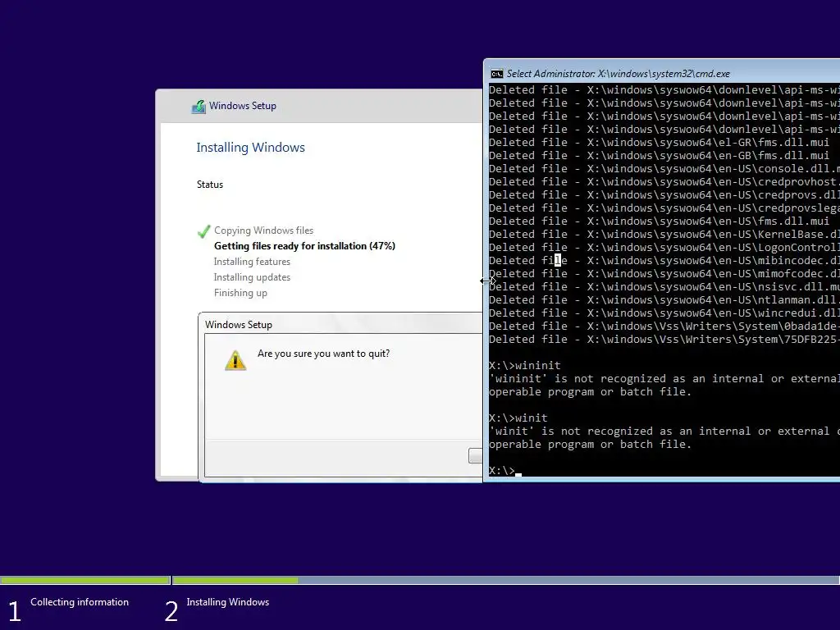The height and width of the screenshot is (630, 840).
Task: Click the Windows Setup icon in the title bar
Action: 199,106
